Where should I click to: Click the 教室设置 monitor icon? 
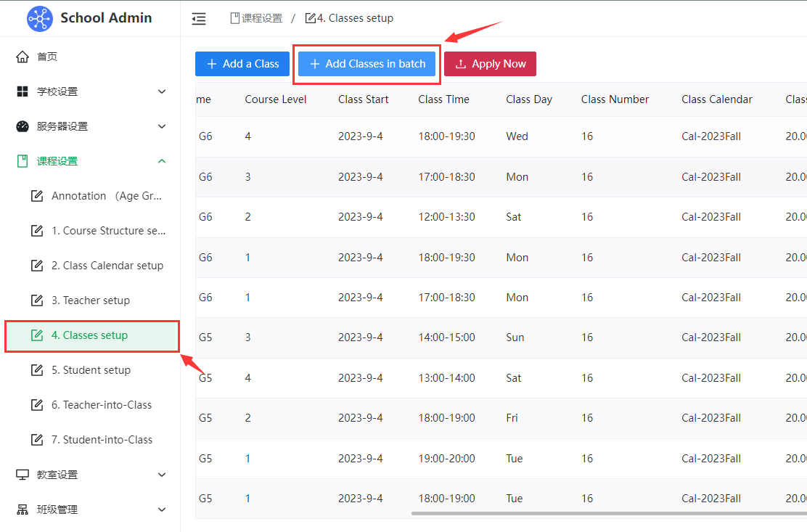pyautogui.click(x=22, y=475)
